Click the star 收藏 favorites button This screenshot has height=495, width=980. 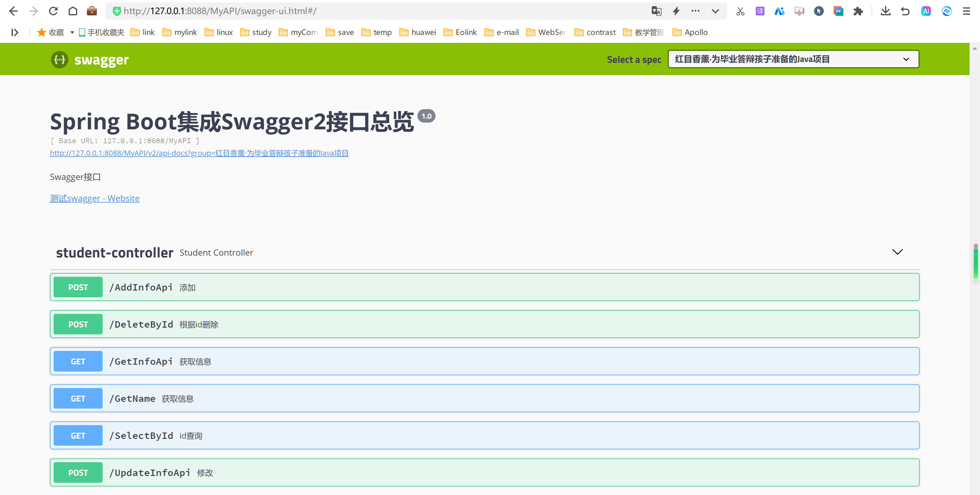click(50, 32)
